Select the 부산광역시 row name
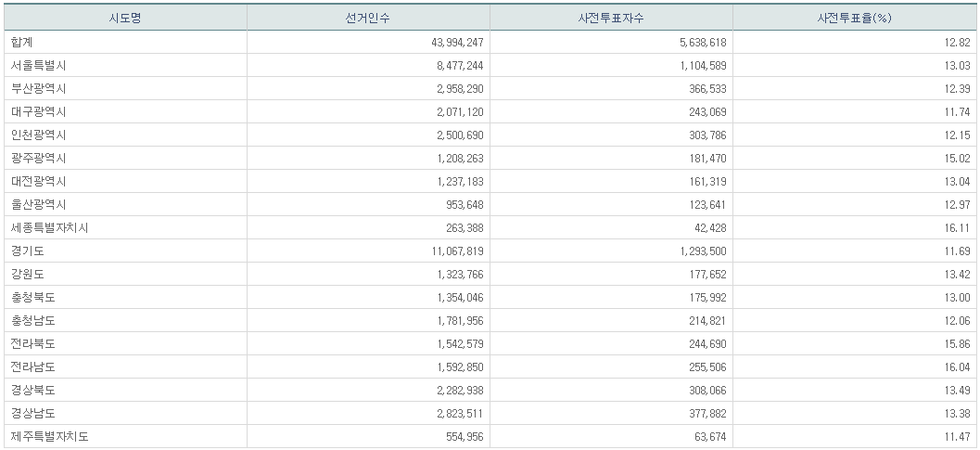The image size is (980, 450). coord(39,88)
